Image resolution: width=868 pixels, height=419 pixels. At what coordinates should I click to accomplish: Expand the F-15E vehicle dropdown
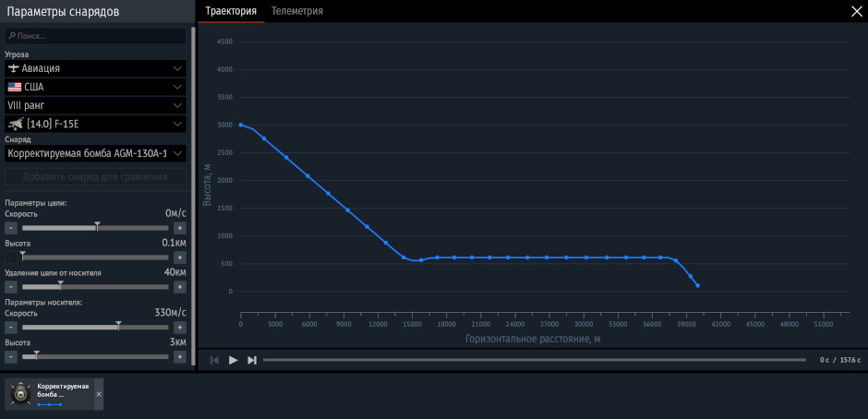[95, 124]
